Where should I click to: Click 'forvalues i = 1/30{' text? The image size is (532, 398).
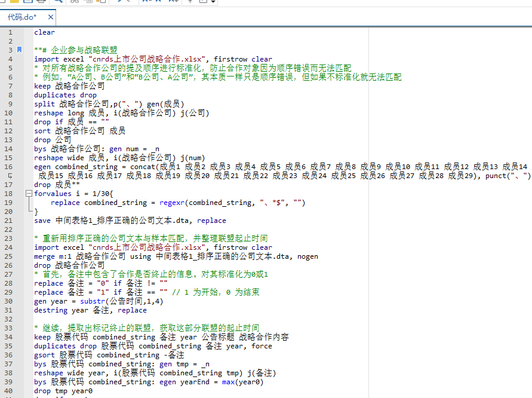pos(73,194)
